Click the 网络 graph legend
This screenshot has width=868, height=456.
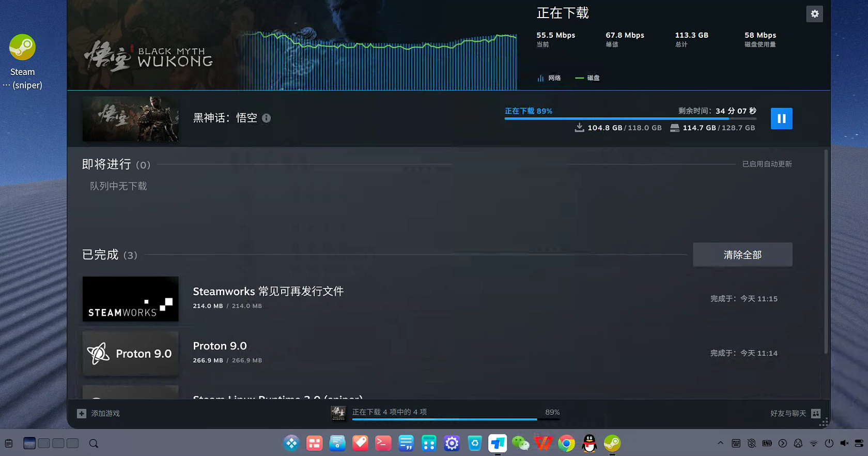[x=549, y=78]
